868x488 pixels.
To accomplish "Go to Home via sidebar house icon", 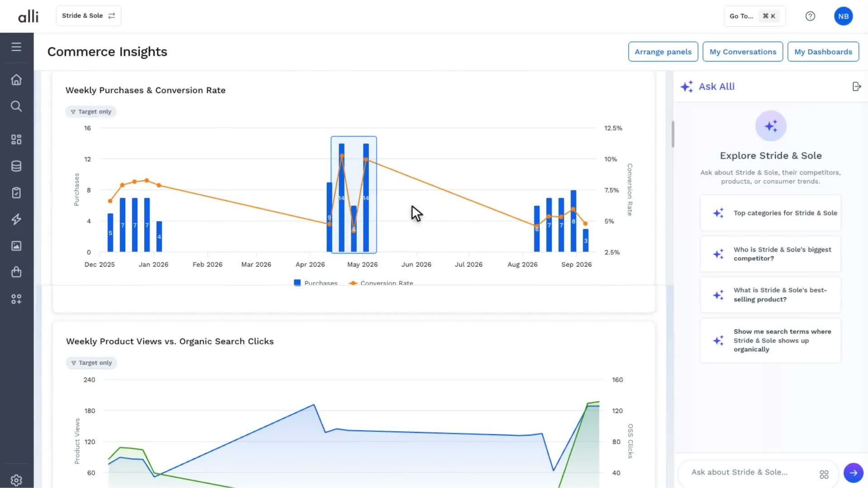I will point(16,80).
